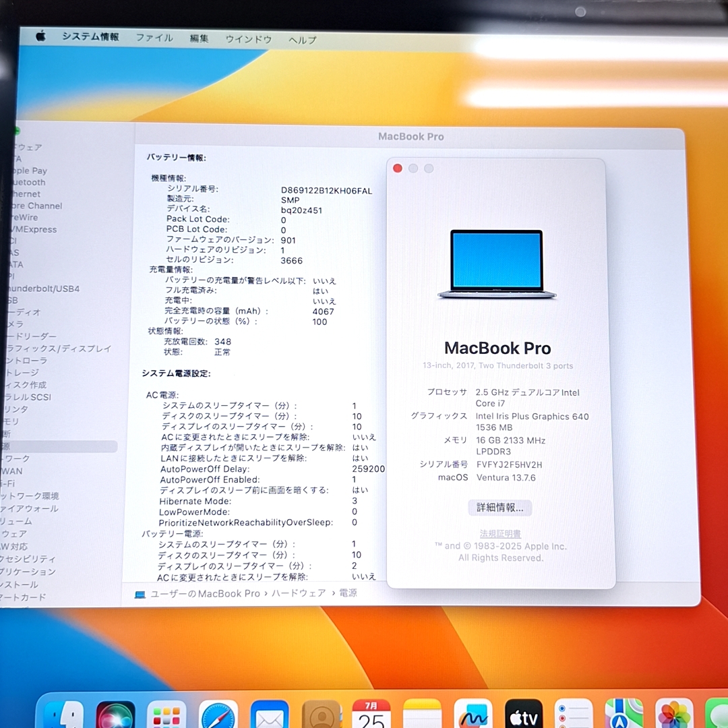
Task: Open Calendar showing 7月 25
Action: coord(371,715)
